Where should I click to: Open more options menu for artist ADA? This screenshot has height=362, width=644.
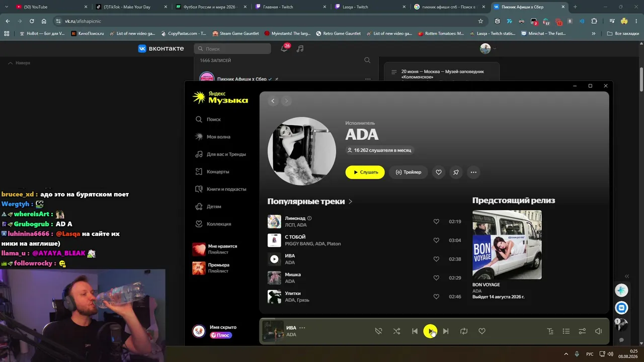point(473,172)
